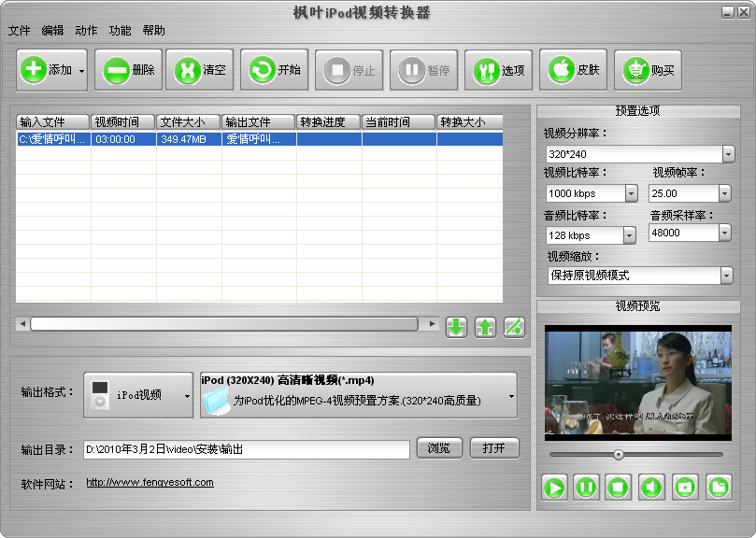Viewport: 756px width, 538px height.
Task: Play the video preview
Action: click(554, 488)
